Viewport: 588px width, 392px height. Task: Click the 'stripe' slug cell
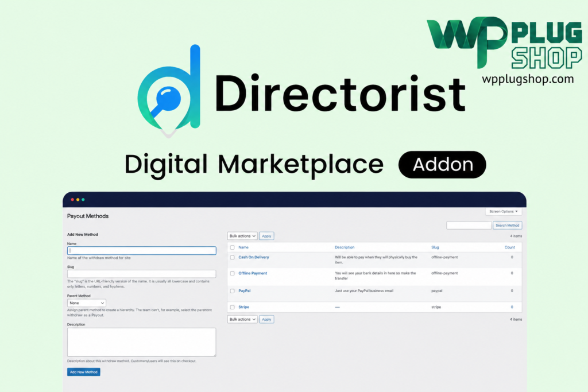coord(436,307)
